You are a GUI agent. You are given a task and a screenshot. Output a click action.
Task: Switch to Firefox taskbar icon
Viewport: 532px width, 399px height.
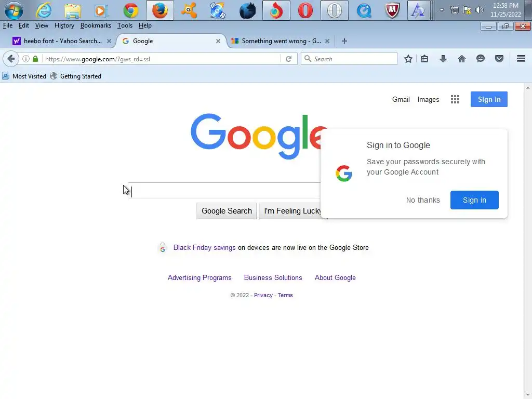[x=160, y=10]
